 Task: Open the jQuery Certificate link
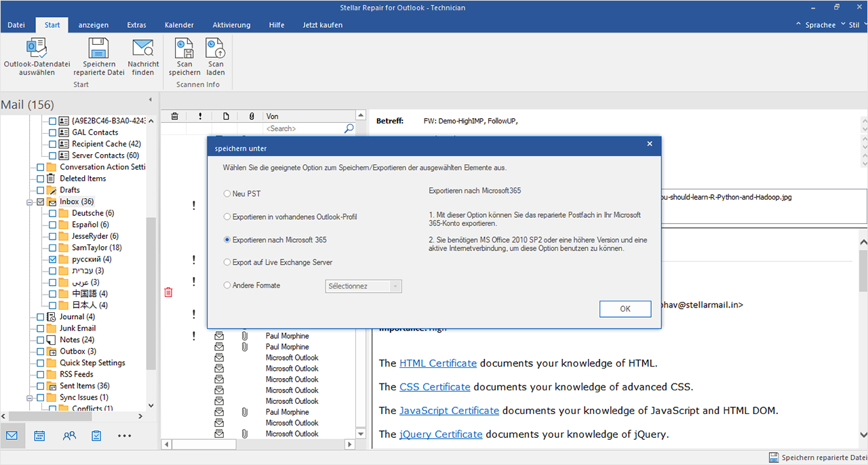pos(441,434)
